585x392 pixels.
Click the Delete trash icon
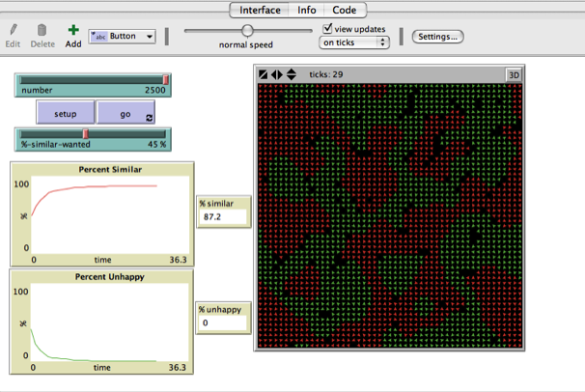tap(42, 31)
